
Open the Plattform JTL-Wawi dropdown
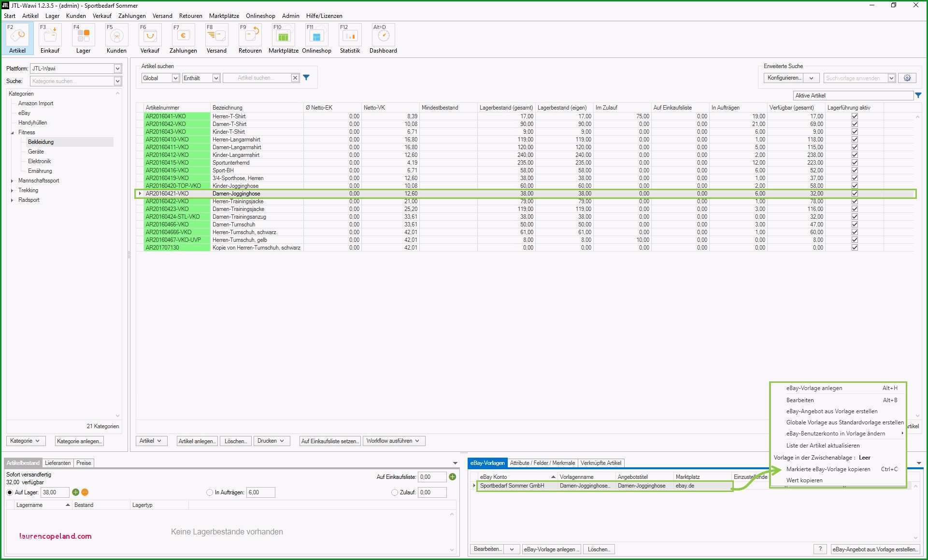117,69
